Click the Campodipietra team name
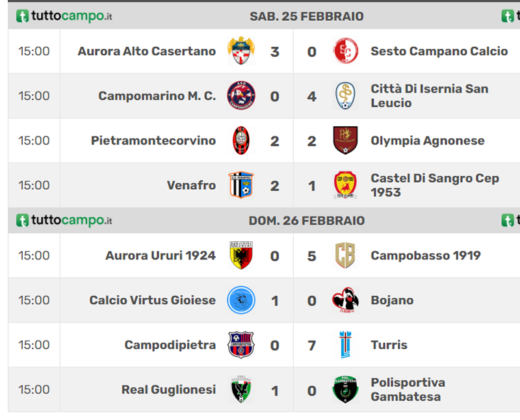520x420 pixels. (170, 345)
